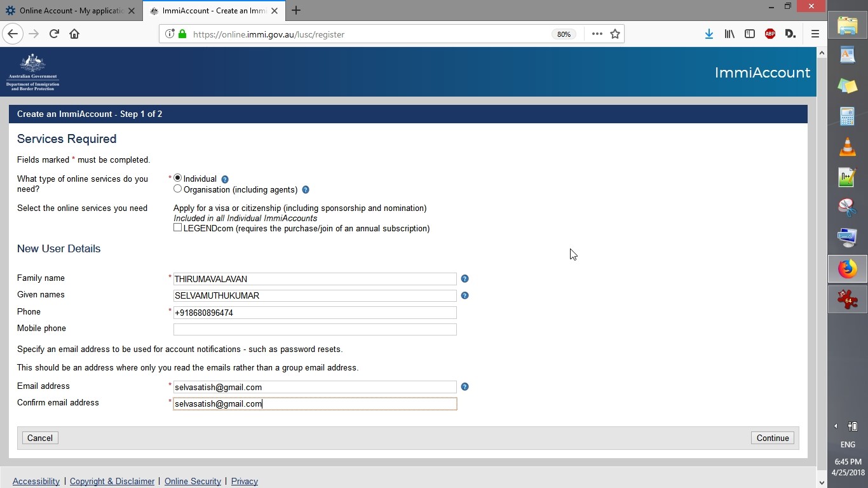Select the Individual radio option
The width and height of the screenshot is (868, 488).
tap(177, 178)
